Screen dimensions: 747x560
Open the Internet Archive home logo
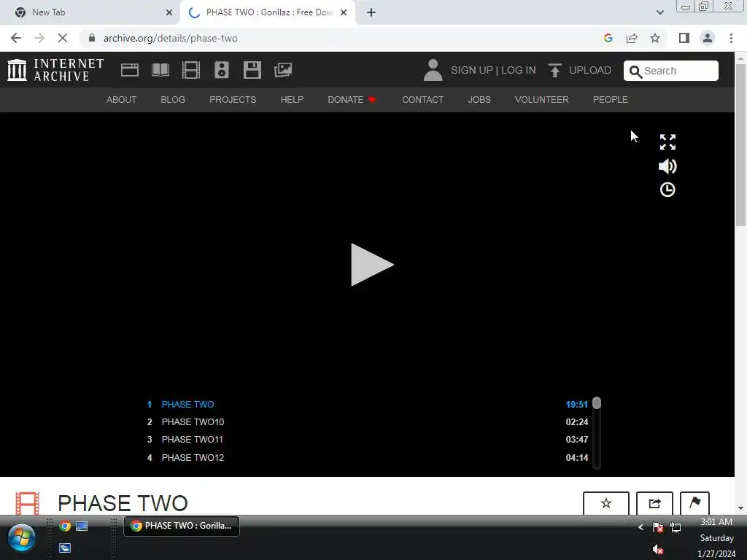55,70
